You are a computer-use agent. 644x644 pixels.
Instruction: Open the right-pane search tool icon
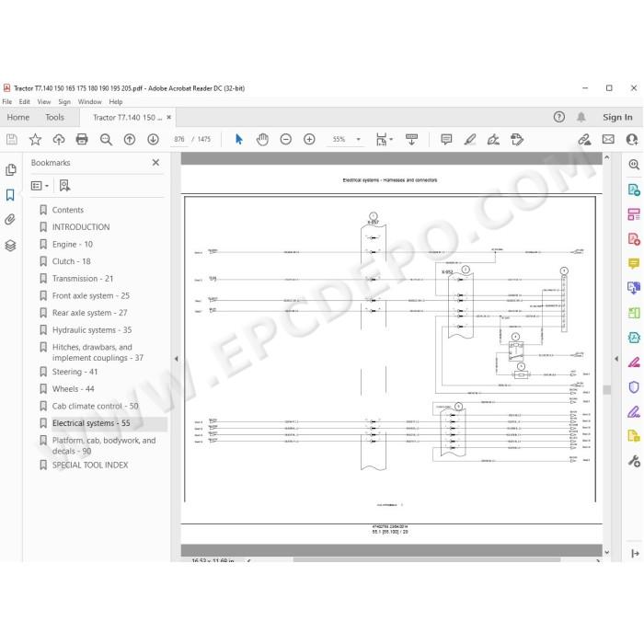tap(634, 165)
